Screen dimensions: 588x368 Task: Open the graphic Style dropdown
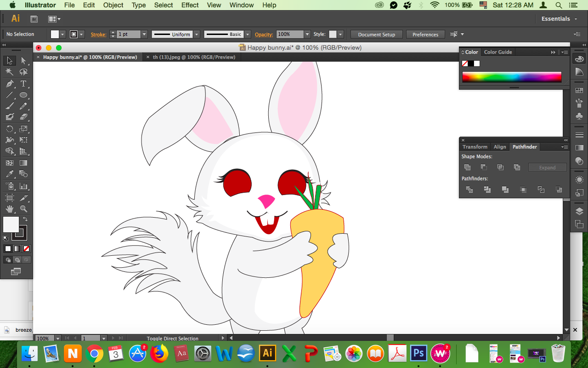[x=340, y=34]
